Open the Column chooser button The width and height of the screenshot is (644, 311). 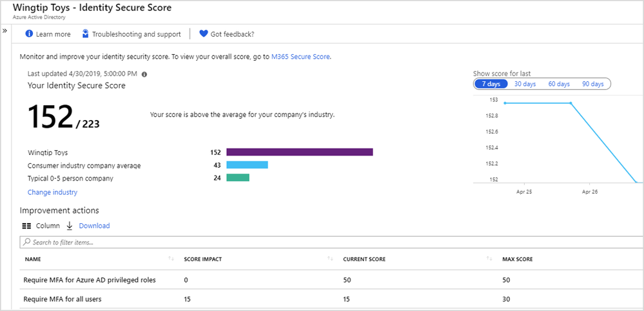point(41,226)
